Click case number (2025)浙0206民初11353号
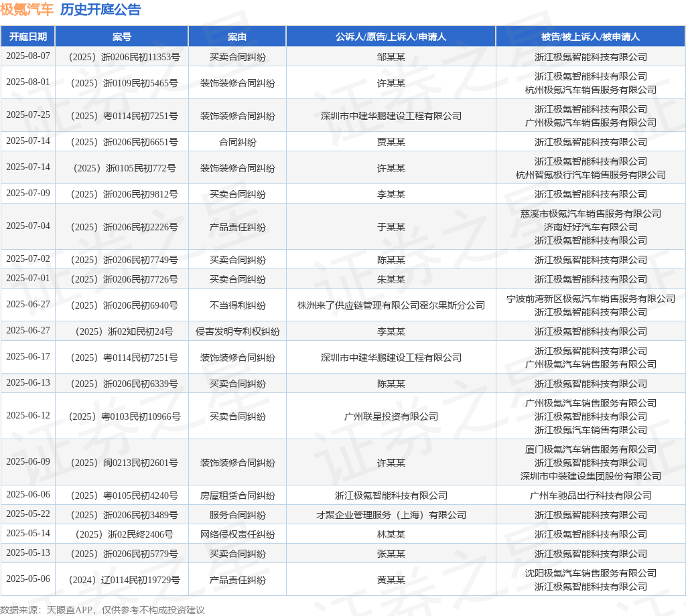This screenshot has width=686, height=616. pyautogui.click(x=124, y=58)
